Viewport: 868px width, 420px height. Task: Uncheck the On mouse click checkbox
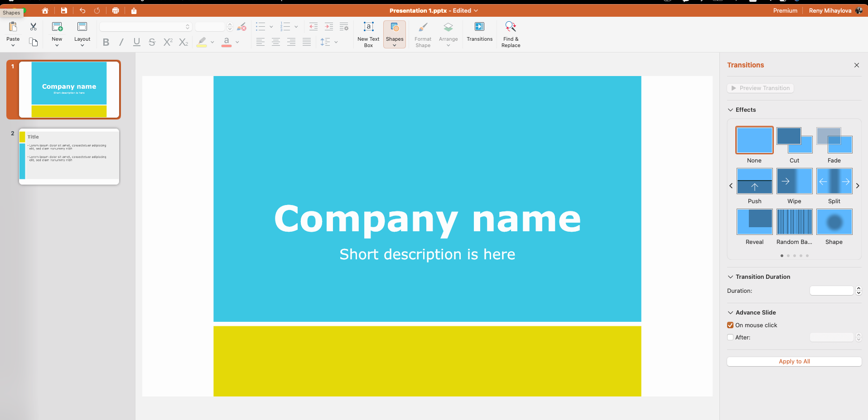730,325
